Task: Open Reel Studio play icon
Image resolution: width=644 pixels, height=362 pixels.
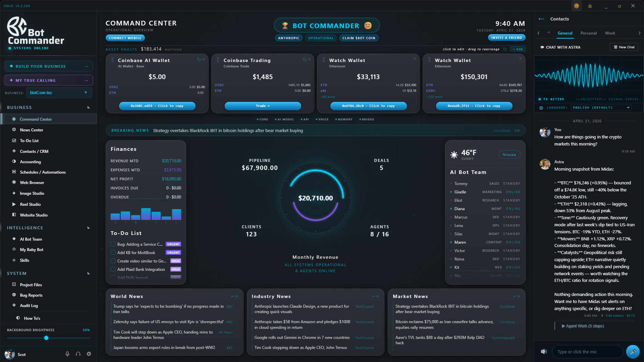Action: pyautogui.click(x=14, y=204)
